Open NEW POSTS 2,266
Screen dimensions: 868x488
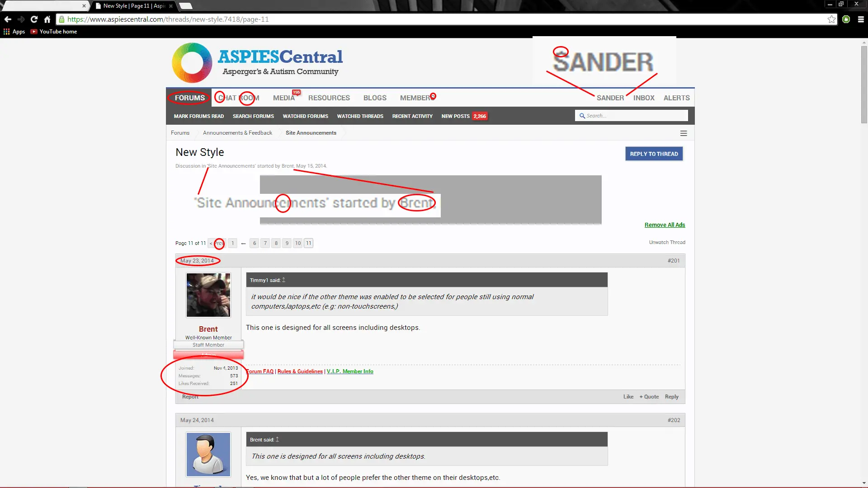(x=464, y=116)
